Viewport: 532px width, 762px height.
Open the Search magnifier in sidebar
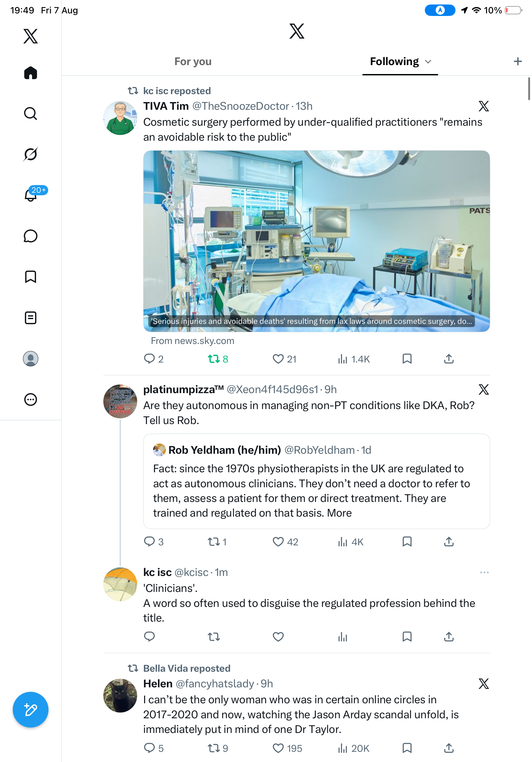[31, 114]
